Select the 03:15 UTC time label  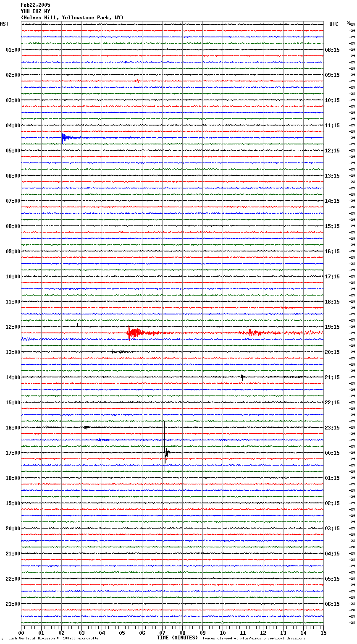point(332,529)
